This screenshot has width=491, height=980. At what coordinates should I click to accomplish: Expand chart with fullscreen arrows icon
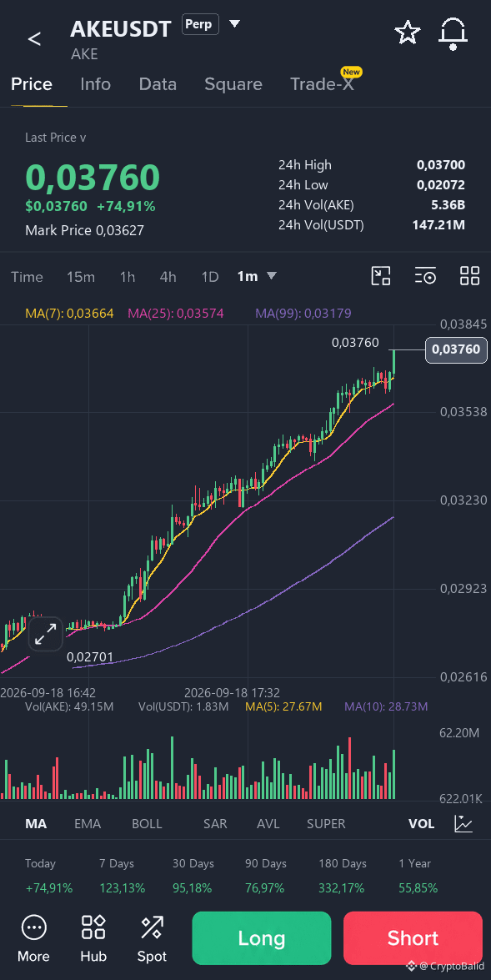[x=46, y=635]
